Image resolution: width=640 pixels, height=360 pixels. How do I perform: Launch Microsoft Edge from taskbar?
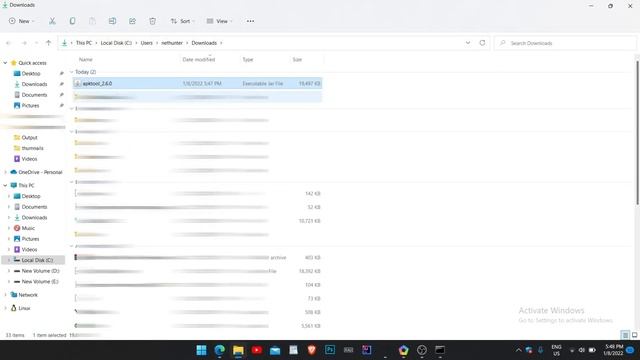tap(220, 350)
